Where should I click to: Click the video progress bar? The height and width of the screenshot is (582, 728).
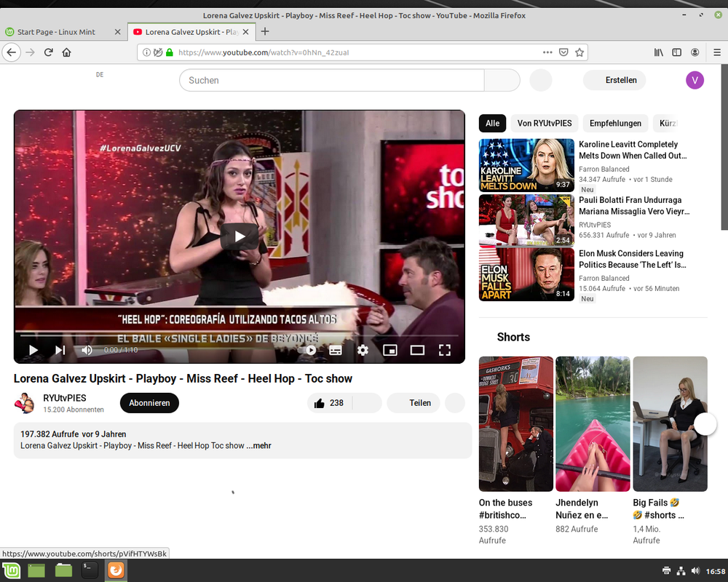point(239,335)
